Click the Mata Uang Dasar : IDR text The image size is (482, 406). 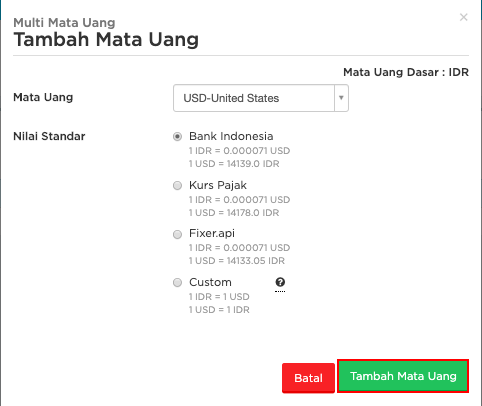coord(406,72)
